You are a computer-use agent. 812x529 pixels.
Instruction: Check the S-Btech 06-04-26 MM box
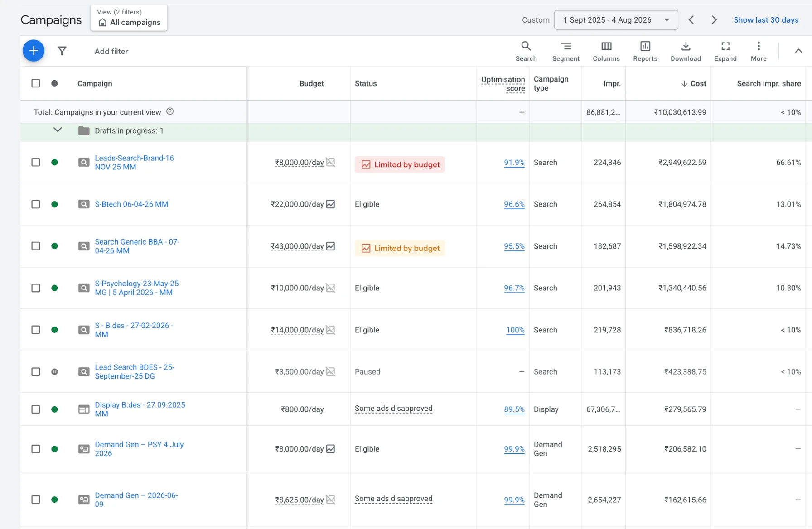[36, 204]
